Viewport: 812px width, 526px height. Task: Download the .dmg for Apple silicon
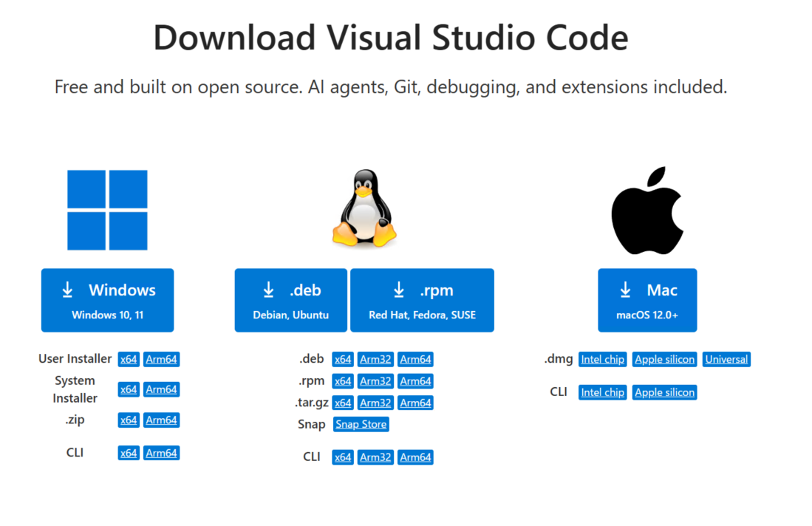pos(664,359)
